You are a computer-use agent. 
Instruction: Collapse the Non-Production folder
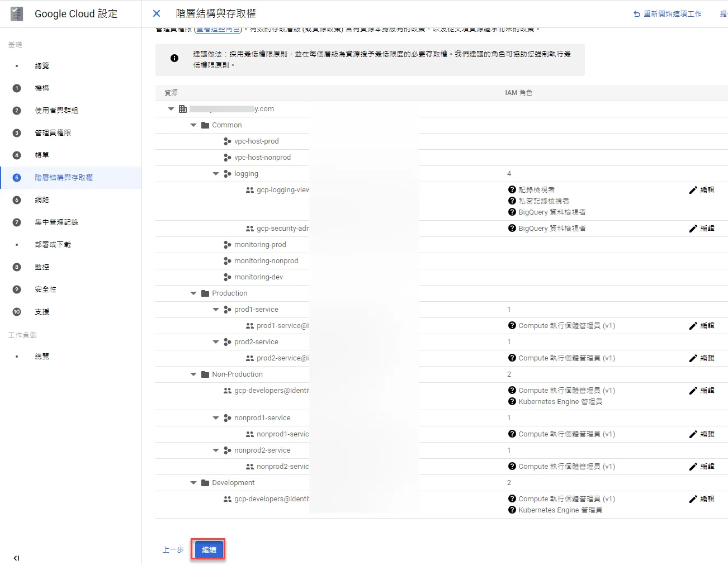(x=193, y=374)
